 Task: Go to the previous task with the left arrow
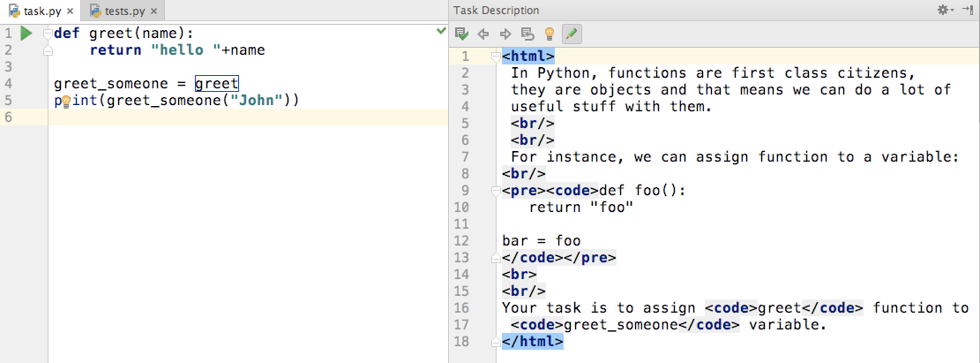(483, 34)
